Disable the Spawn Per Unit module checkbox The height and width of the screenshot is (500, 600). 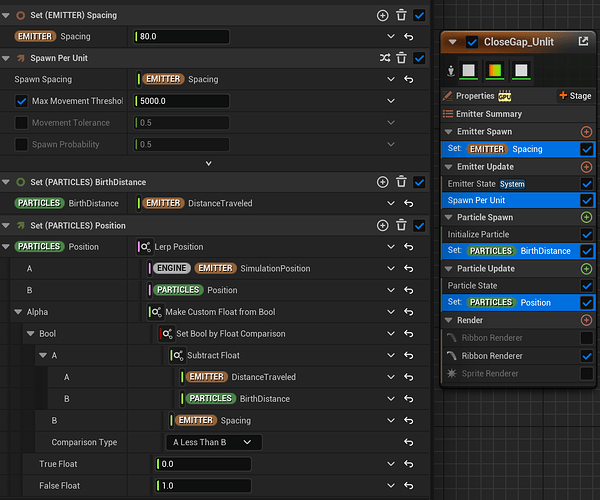click(419, 58)
